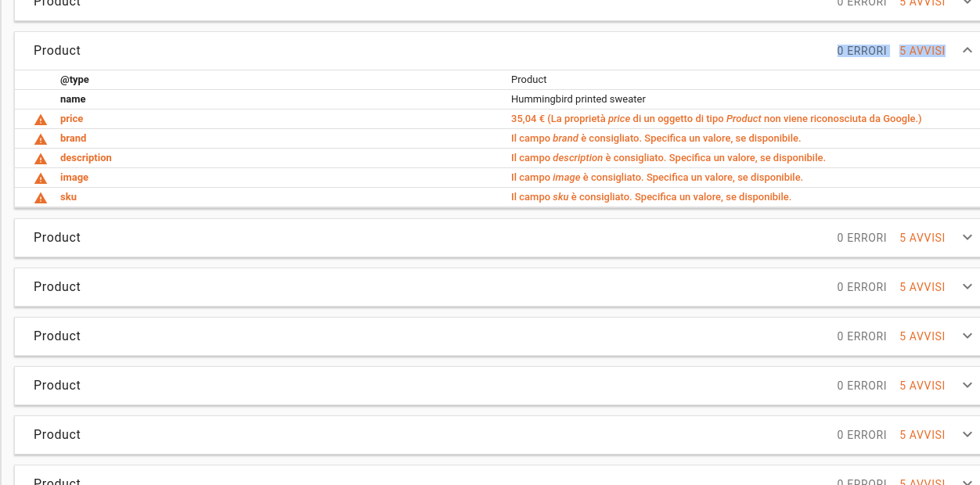The image size is (980, 485).
Task: Select the sku field label
Action: point(68,196)
